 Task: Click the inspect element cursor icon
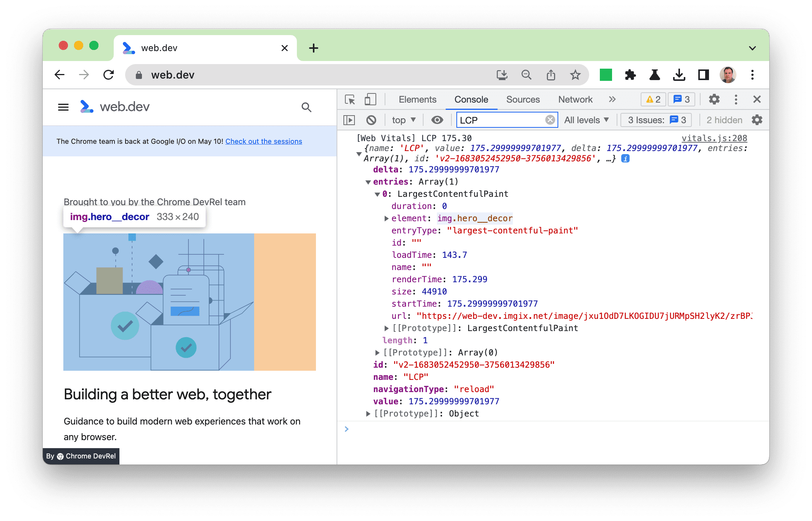[350, 99]
